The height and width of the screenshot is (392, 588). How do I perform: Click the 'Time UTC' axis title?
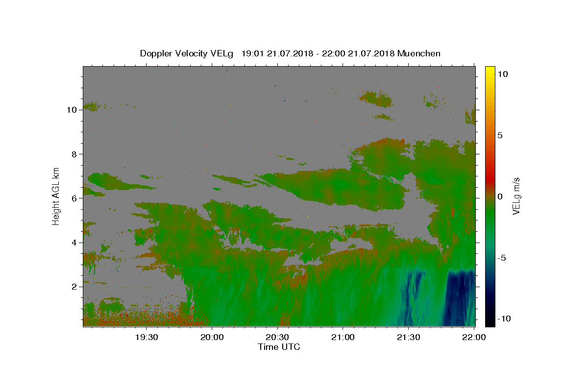click(279, 347)
